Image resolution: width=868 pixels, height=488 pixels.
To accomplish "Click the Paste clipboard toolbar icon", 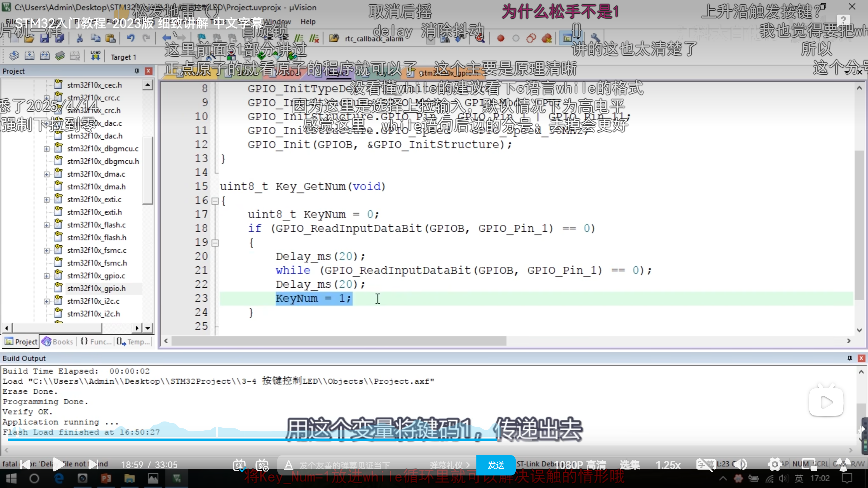I will 110,38.
